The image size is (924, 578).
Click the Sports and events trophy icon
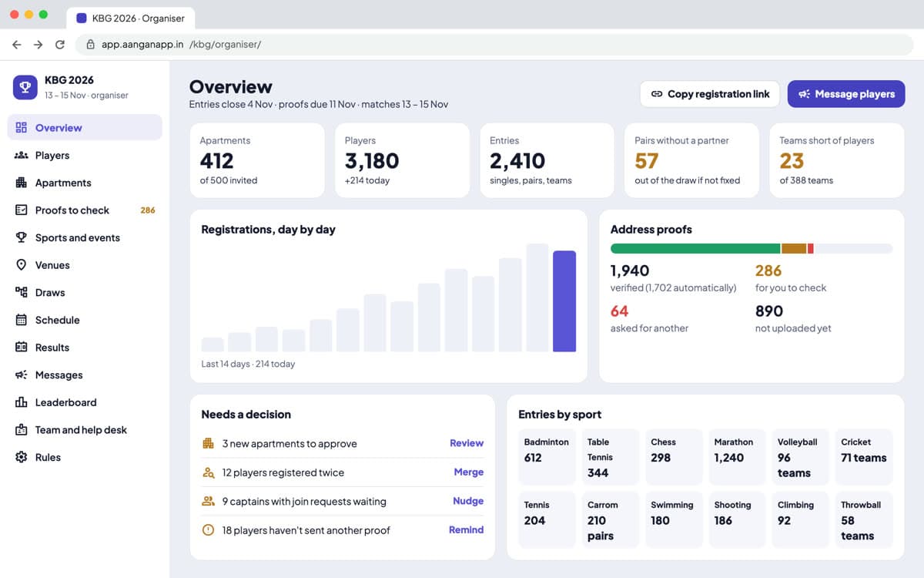coord(22,237)
